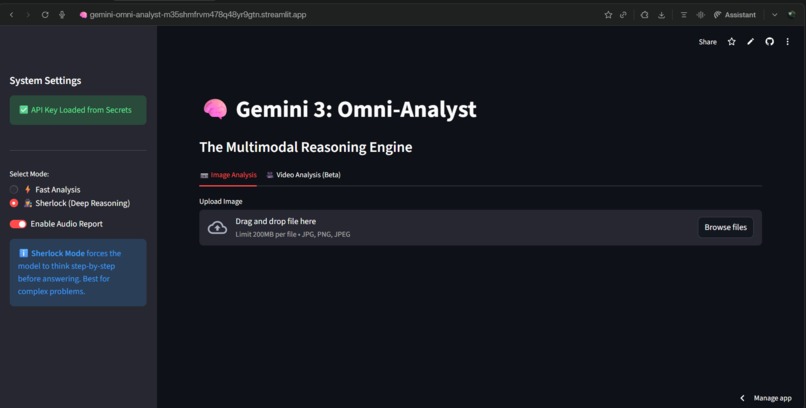This screenshot has height=408, width=806.
Task: Click the Streamlit Share button
Action: tap(707, 42)
